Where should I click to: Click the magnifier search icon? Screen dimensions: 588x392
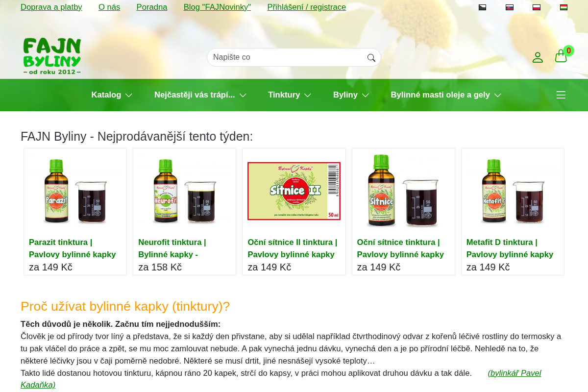pos(371,58)
